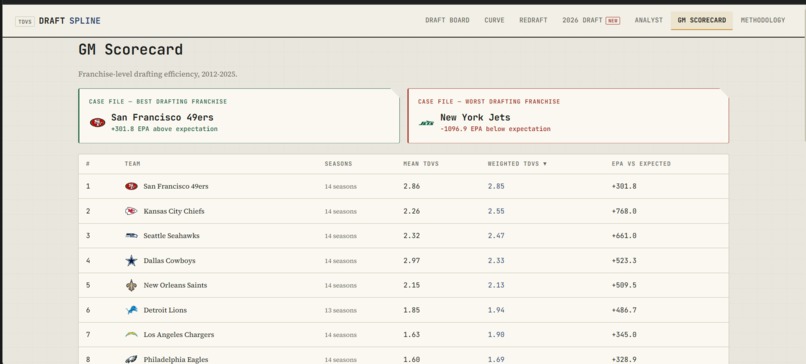The height and width of the screenshot is (364, 806).
Task: Click the GM Scorecard page heading
Action: tap(131, 50)
